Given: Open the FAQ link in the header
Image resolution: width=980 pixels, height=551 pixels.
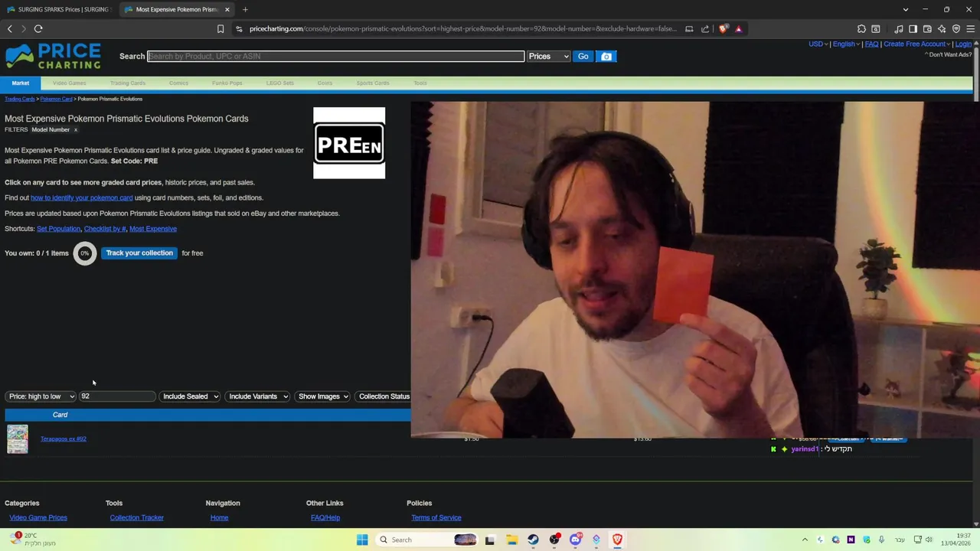Looking at the screenshot, I should [x=871, y=44].
